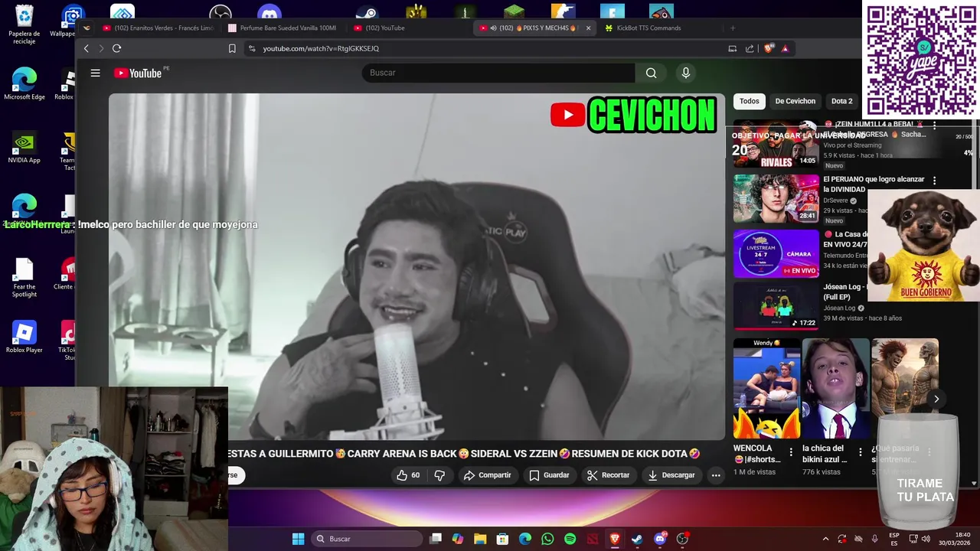Open options menu for ZEIN HUM1LL4 video
The height and width of the screenshot is (551, 980).
(x=934, y=125)
